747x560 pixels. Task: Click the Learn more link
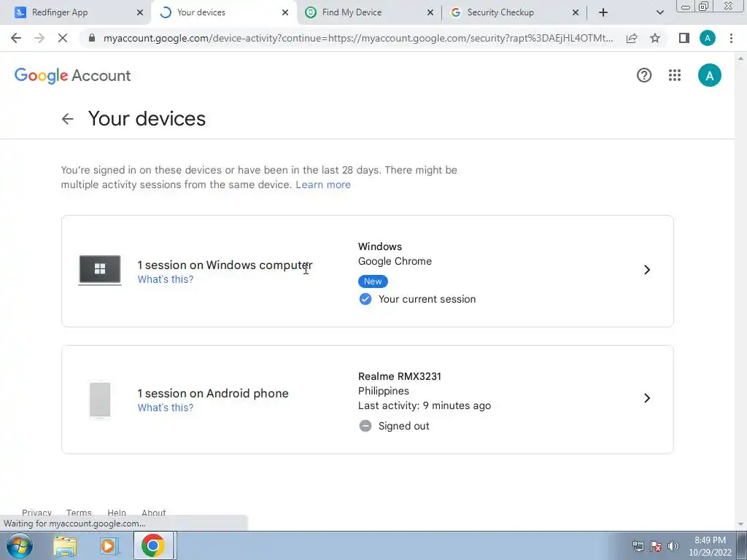323,184
